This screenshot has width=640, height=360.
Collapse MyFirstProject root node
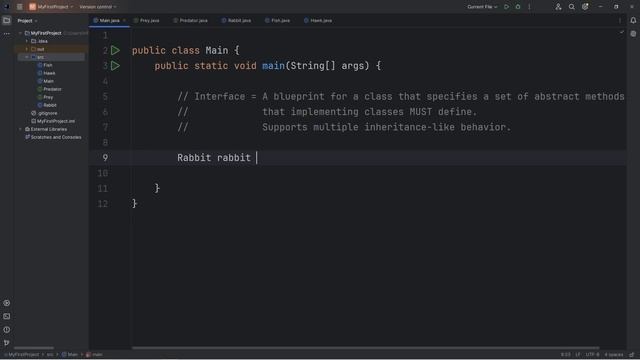pyautogui.click(x=20, y=33)
